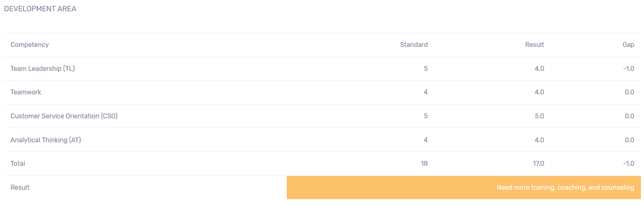Select the Team Leadership (TL) row label

(x=43, y=69)
